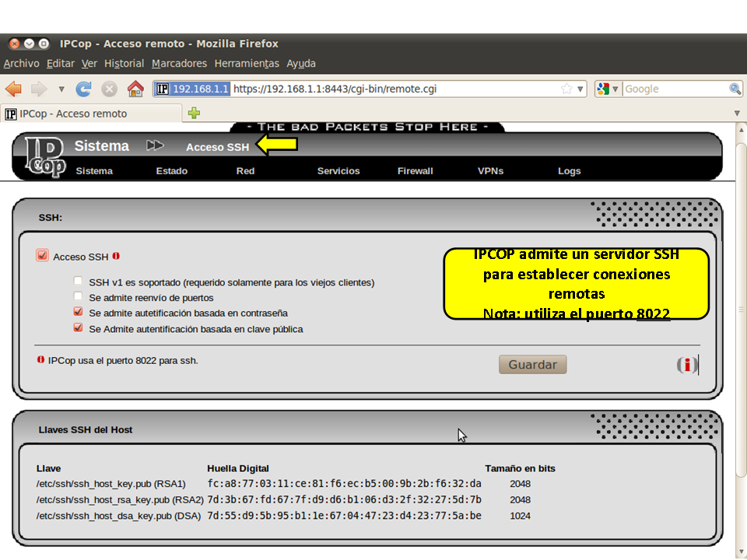Viewport: 747px width, 560px height.
Task: Open the Firewall menu in IPCop
Action: pyautogui.click(x=415, y=171)
